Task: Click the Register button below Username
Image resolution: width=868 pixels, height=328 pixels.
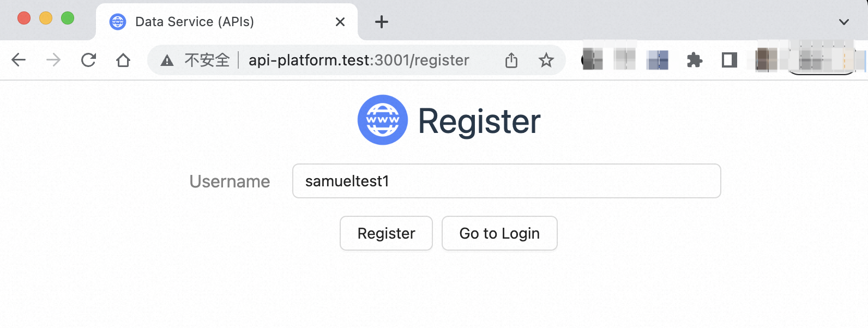Action: click(x=386, y=233)
